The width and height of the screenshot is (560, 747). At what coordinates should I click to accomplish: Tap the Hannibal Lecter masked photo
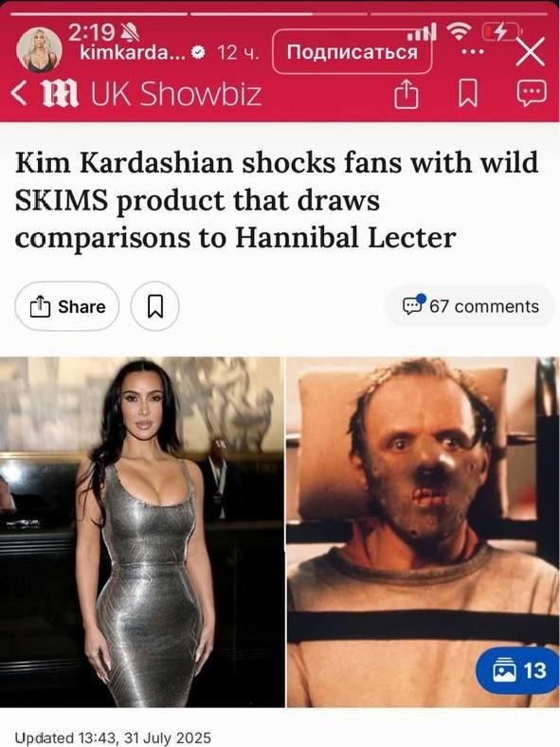[x=424, y=532]
